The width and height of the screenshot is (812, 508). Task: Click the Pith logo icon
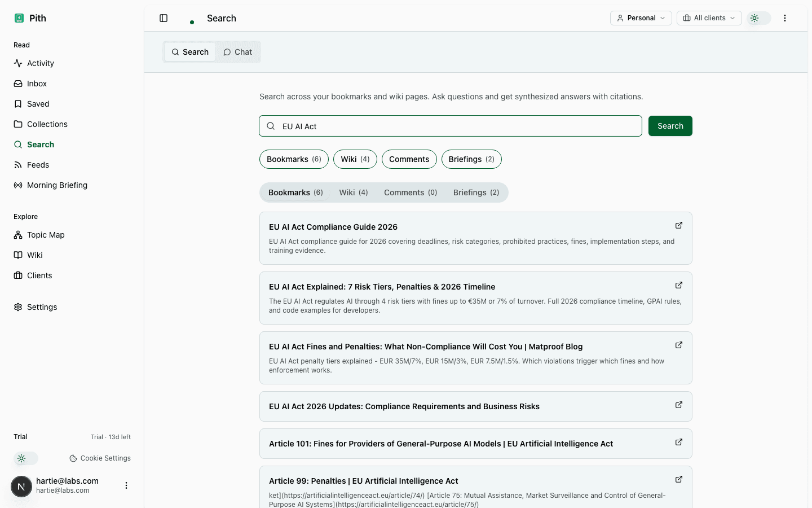19,18
